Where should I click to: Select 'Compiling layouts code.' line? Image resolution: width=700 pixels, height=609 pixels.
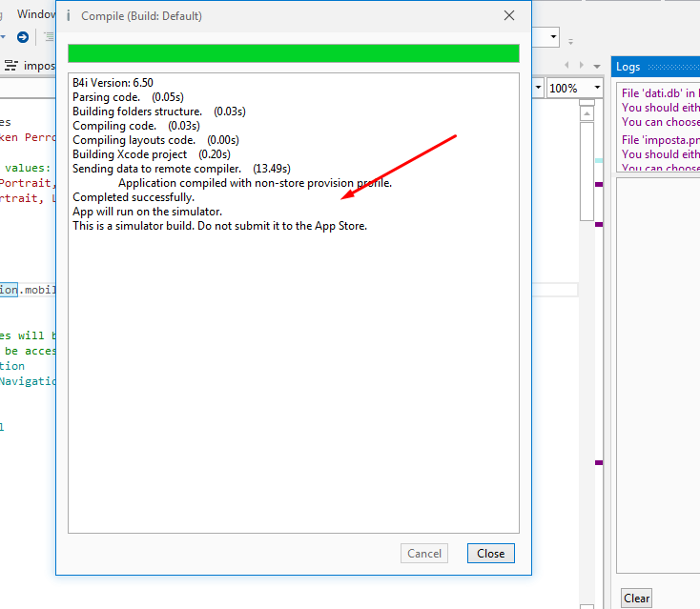[155, 140]
